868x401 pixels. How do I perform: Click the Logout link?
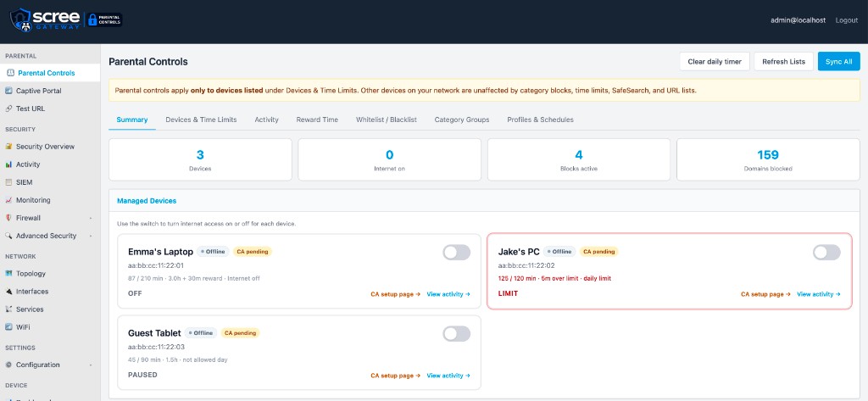(847, 20)
